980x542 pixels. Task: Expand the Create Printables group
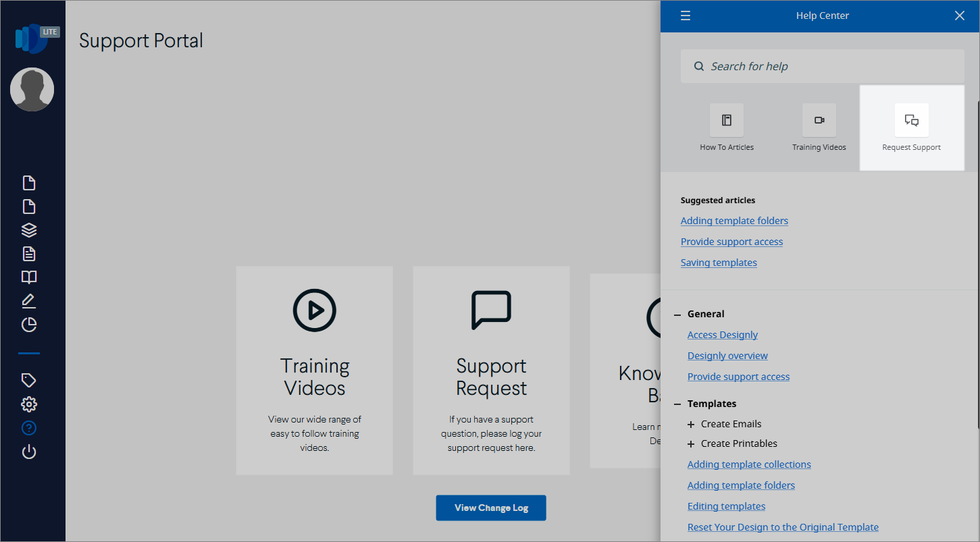pyautogui.click(x=691, y=444)
